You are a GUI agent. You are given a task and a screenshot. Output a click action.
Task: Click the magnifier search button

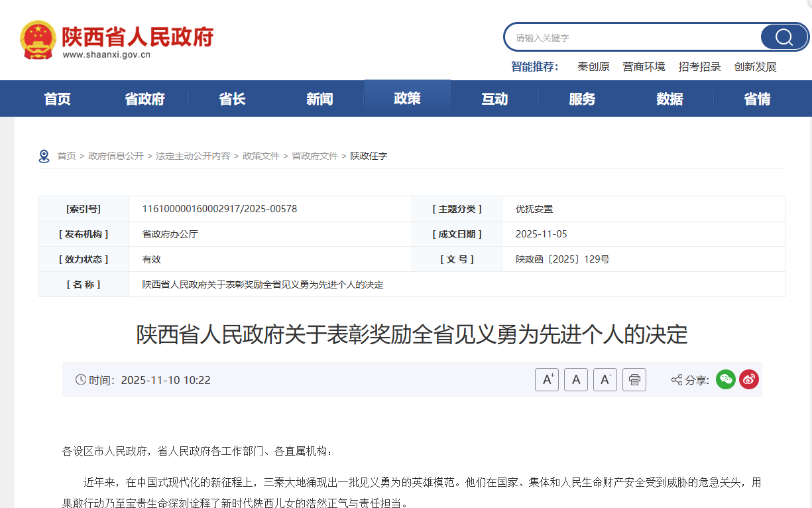coord(783,37)
